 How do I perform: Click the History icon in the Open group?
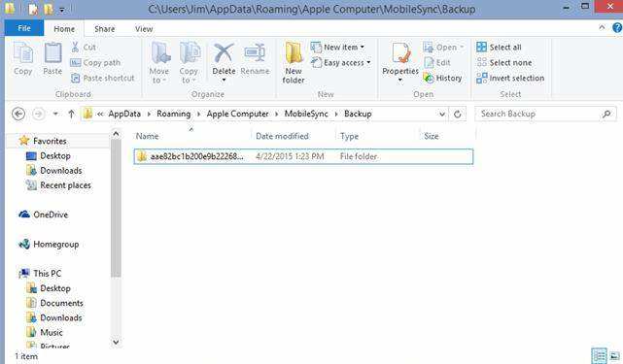(428, 78)
